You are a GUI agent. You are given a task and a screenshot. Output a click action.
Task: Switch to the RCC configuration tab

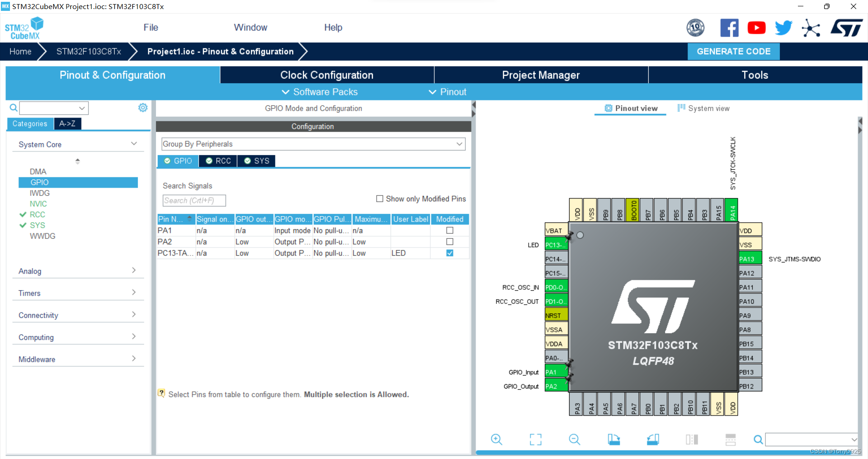click(218, 161)
